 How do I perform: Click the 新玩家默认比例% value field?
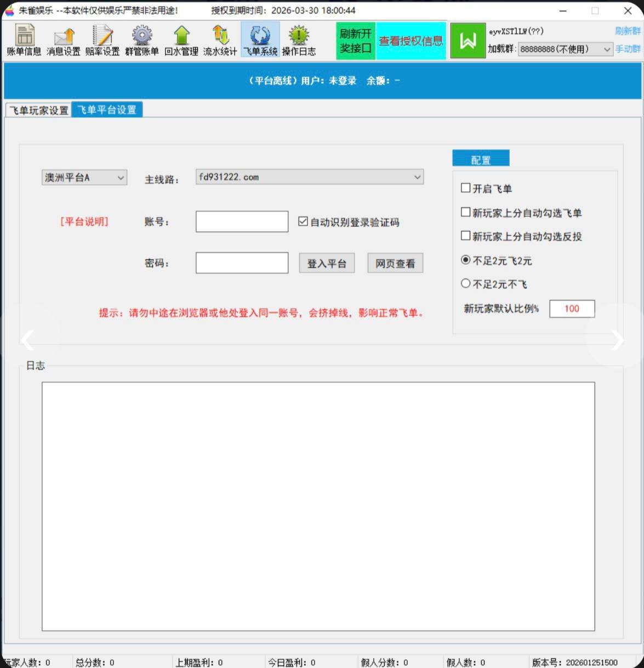572,309
